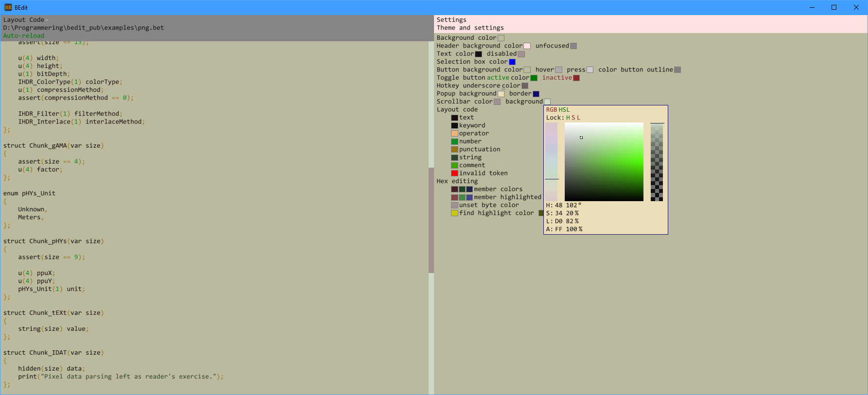868x395 pixels.
Task: Open the operator syntax color swatch
Action: pyautogui.click(x=454, y=134)
